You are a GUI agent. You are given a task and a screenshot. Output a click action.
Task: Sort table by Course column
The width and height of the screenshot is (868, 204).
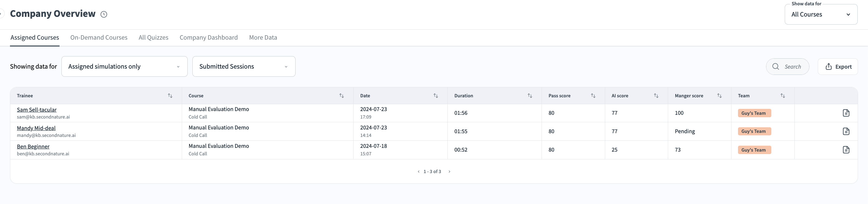[341, 96]
